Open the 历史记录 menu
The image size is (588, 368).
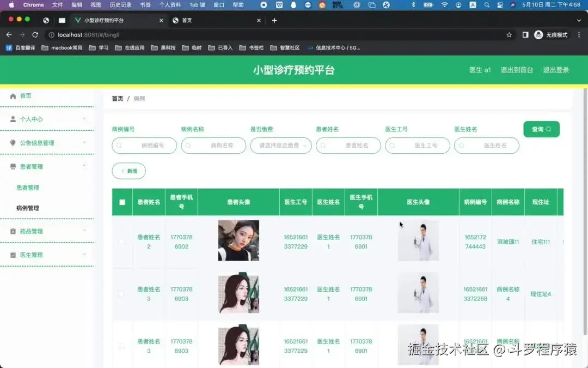tap(120, 5)
